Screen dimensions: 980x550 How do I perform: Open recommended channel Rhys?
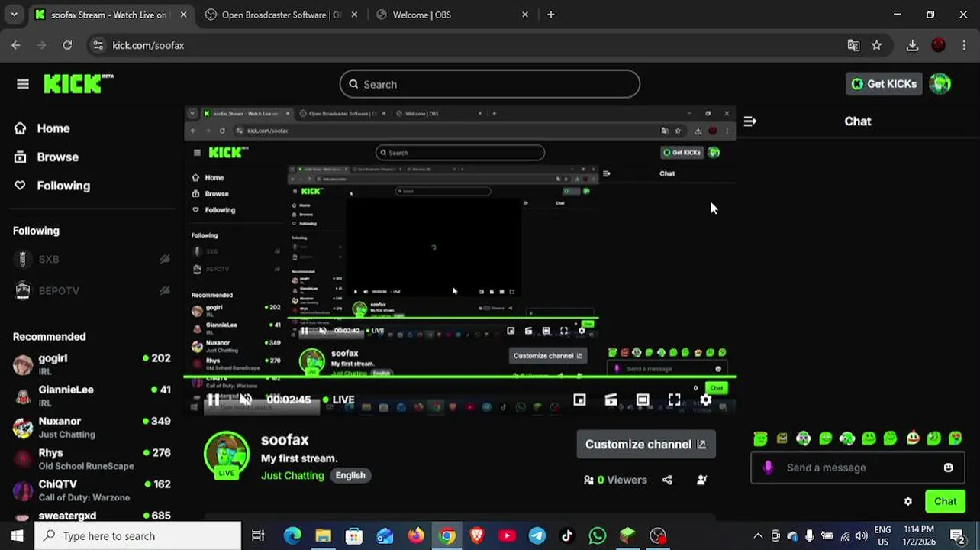[x=92, y=458]
